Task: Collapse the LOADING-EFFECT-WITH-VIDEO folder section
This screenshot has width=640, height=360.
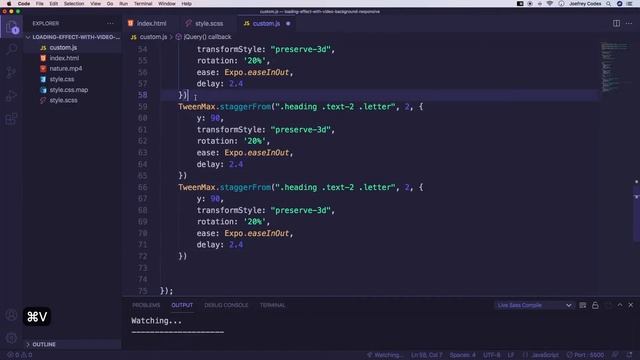Action: [x=73, y=37]
